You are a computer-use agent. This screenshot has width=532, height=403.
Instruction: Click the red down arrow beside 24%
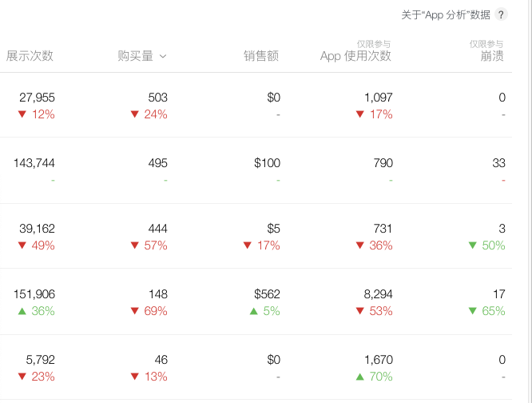point(134,114)
